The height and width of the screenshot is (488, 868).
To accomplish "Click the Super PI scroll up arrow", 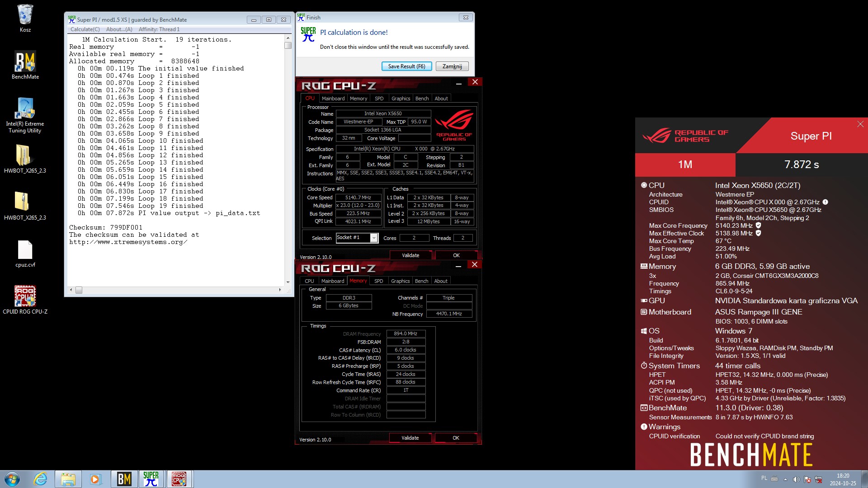I will (x=288, y=38).
